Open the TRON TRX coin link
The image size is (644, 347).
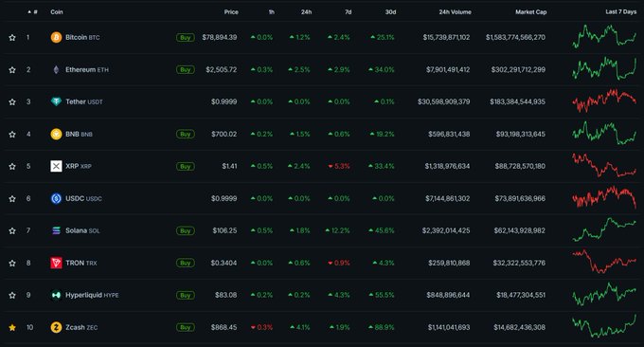click(81, 263)
